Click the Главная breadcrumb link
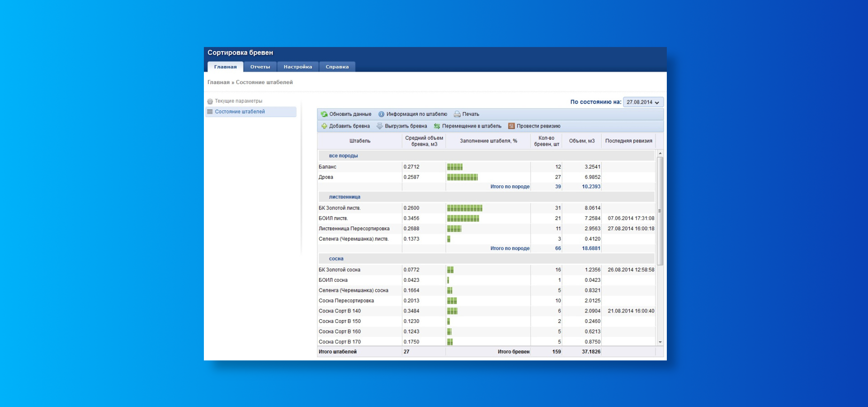 pyautogui.click(x=218, y=82)
